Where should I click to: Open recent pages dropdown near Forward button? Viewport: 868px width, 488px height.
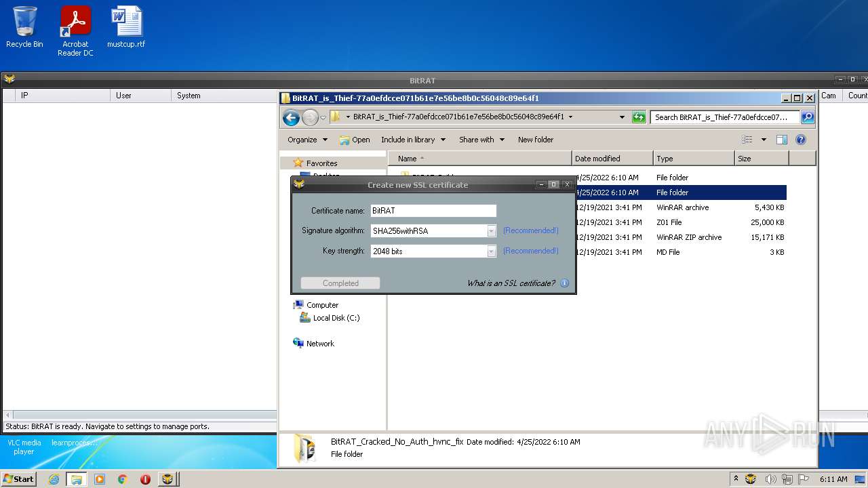pyautogui.click(x=323, y=117)
